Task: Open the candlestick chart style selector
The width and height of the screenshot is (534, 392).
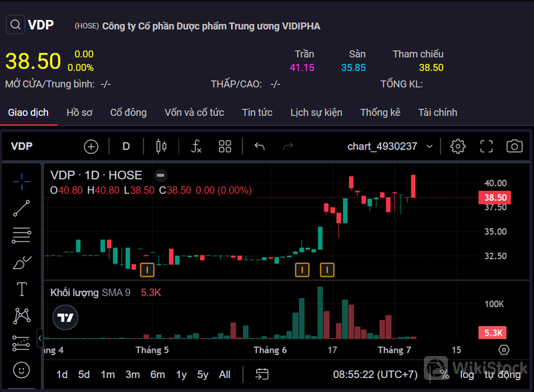Action: coord(161,147)
